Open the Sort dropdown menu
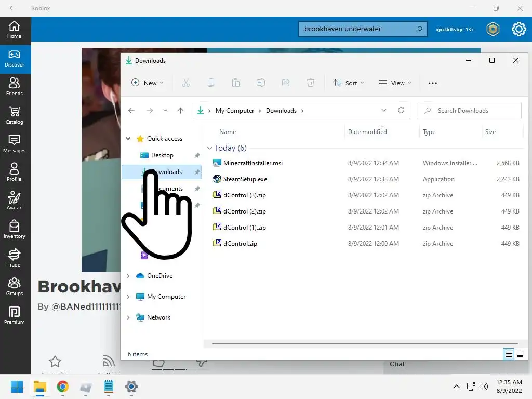This screenshot has height=399, width=532. (x=349, y=83)
